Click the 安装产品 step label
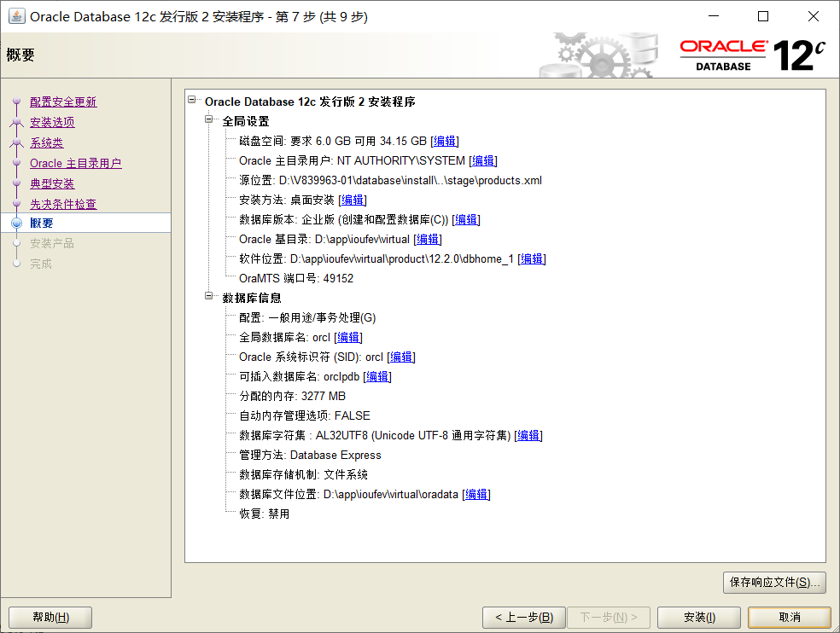840x633 pixels. point(52,243)
